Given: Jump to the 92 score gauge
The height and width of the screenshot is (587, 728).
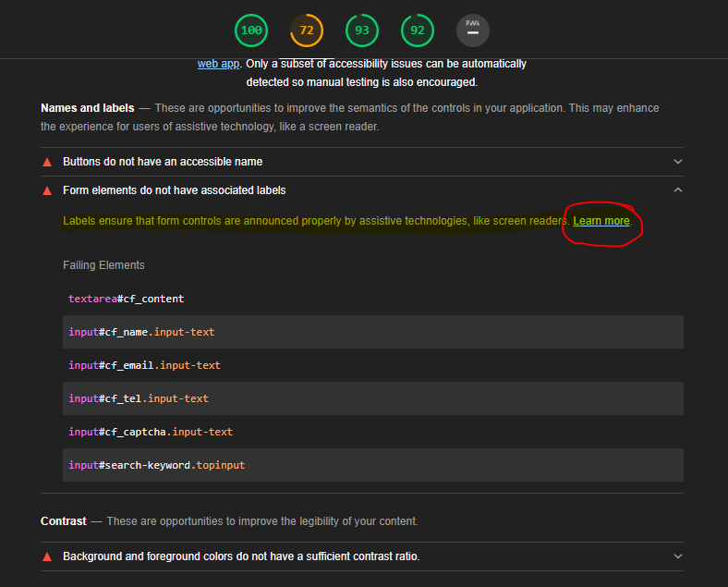Looking at the screenshot, I should click(x=418, y=31).
